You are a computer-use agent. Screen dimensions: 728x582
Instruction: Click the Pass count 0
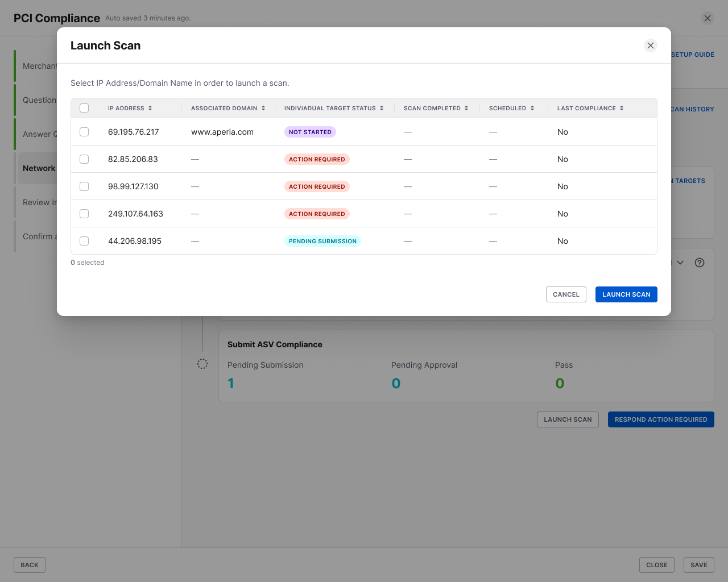tap(560, 384)
